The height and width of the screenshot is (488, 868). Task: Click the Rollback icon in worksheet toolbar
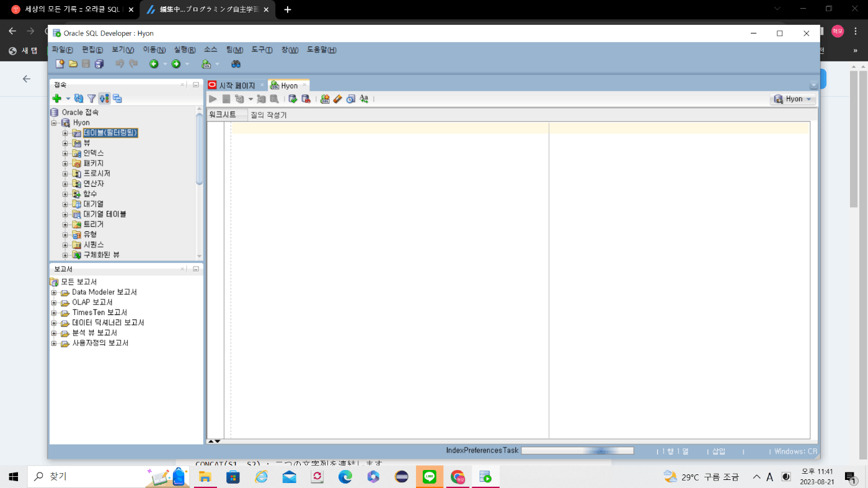click(x=306, y=99)
